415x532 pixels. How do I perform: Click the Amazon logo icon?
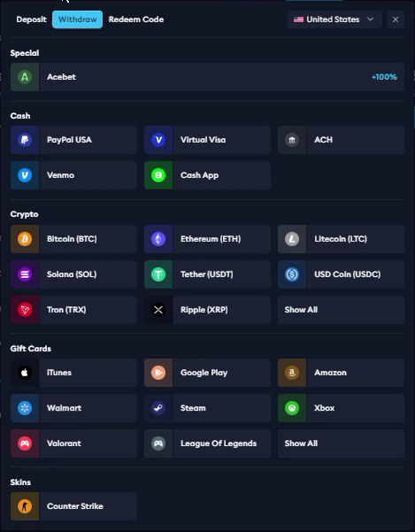292,373
